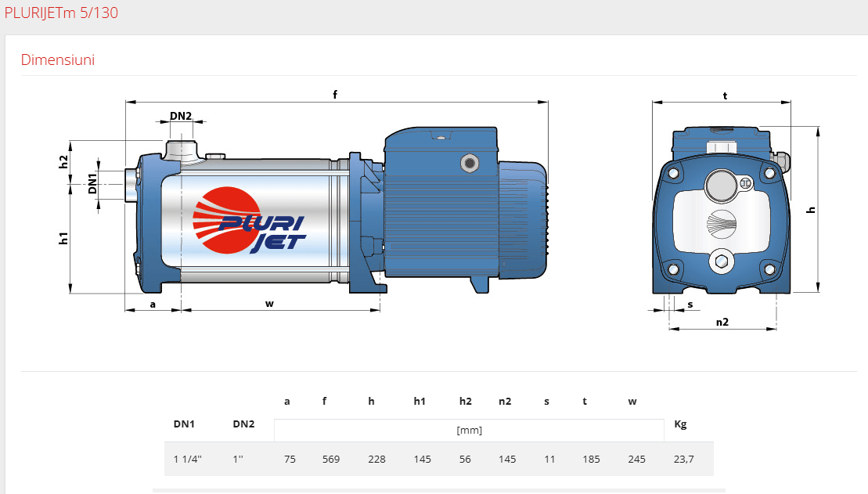Select the Kg column header
Image resolution: width=868 pixels, height=494 pixels.
pos(680,424)
